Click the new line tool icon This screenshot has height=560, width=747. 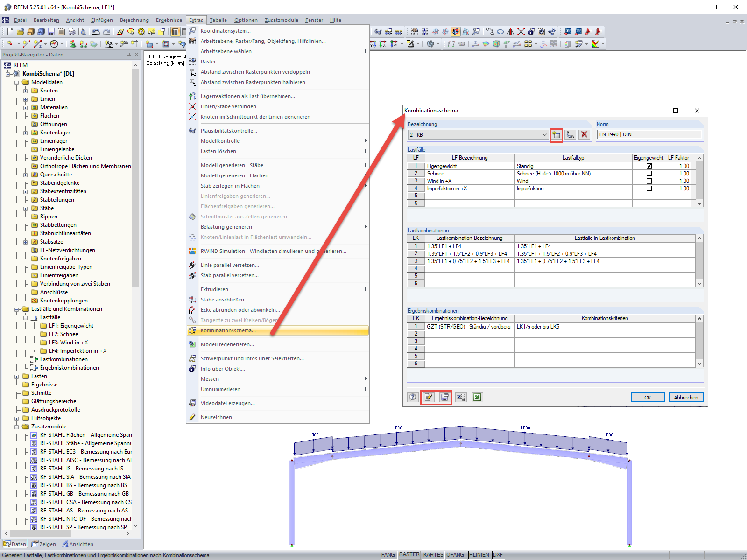26,44
